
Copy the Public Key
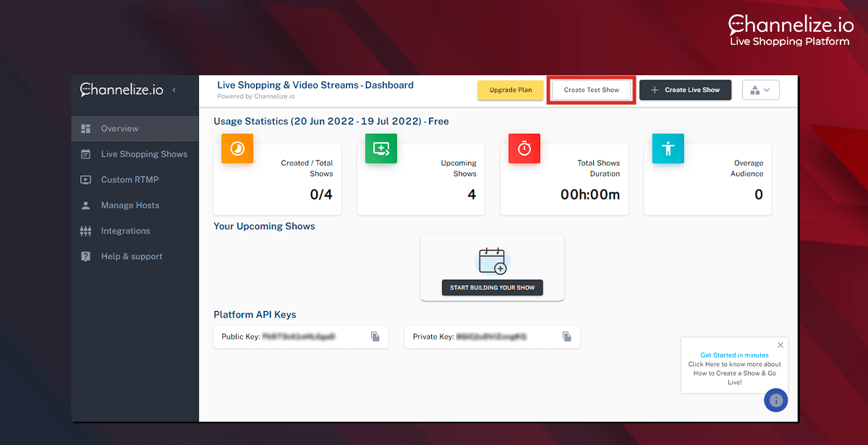(375, 336)
